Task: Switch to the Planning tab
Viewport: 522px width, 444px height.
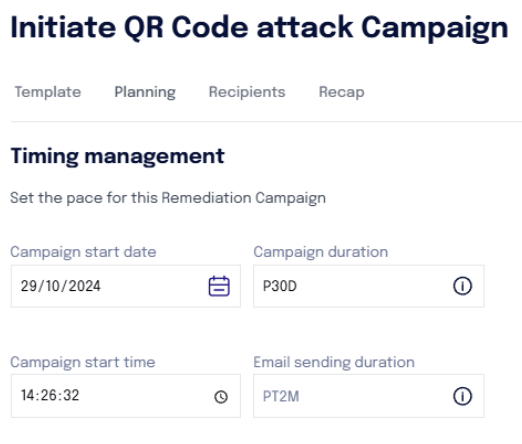Action: click(145, 92)
